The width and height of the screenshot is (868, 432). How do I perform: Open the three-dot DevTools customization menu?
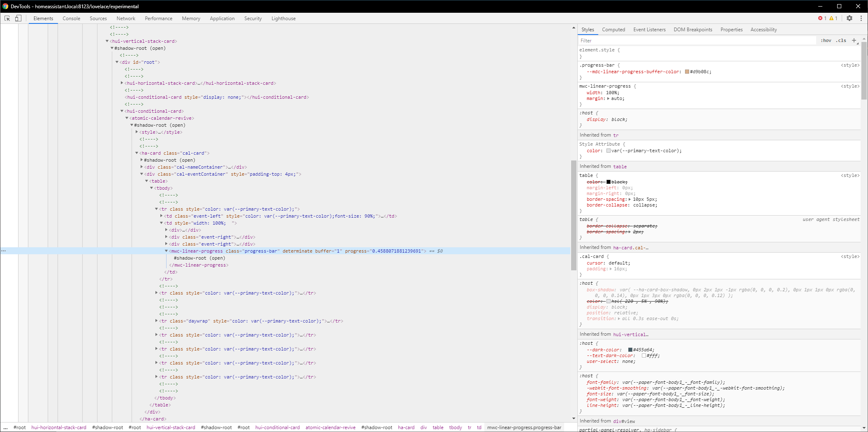861,19
